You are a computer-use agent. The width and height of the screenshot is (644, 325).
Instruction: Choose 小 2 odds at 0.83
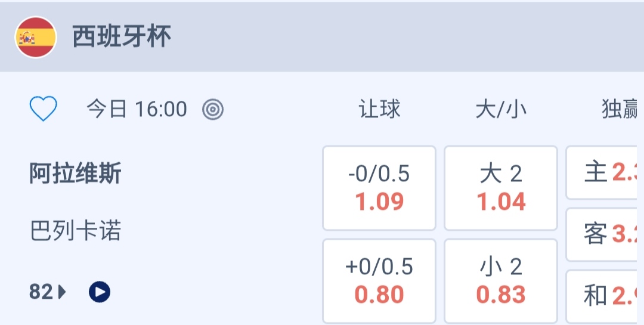pyautogui.click(x=501, y=281)
